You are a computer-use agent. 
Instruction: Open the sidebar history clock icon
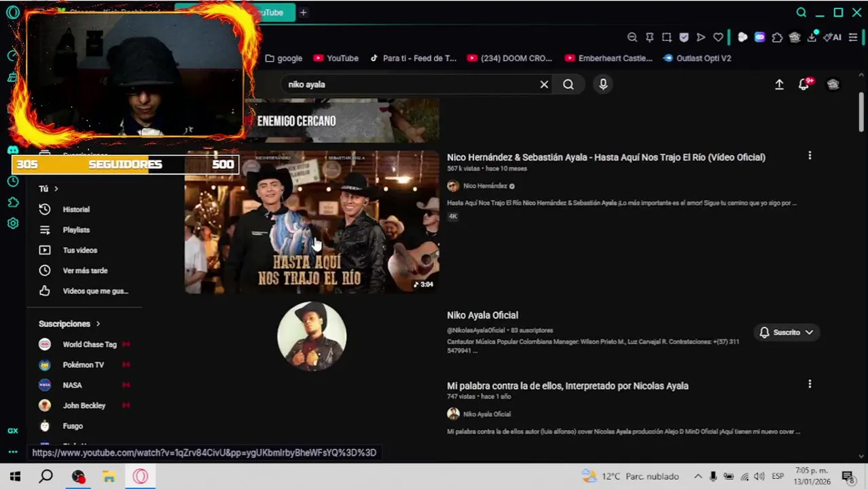click(x=13, y=181)
